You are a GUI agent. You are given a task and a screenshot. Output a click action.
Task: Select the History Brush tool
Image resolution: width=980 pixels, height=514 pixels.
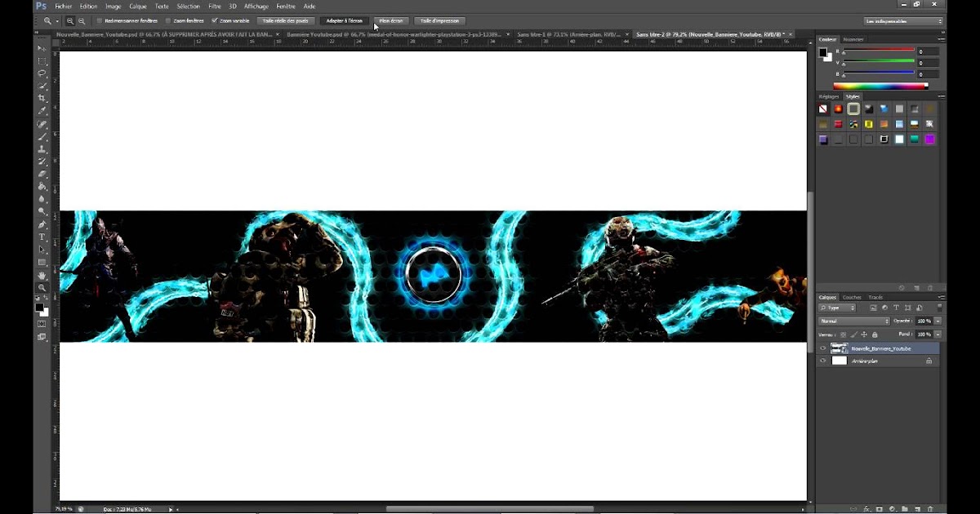coord(42,162)
